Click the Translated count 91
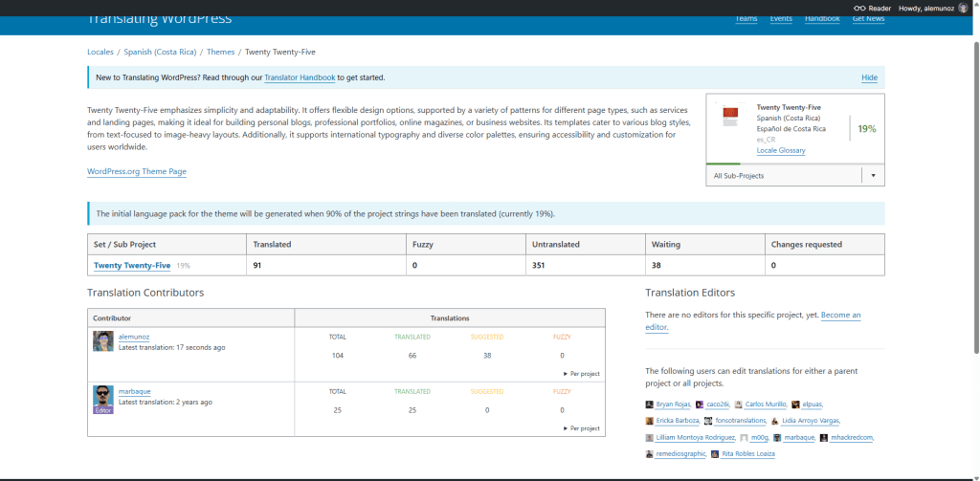The height and width of the screenshot is (481, 980). [x=256, y=266]
